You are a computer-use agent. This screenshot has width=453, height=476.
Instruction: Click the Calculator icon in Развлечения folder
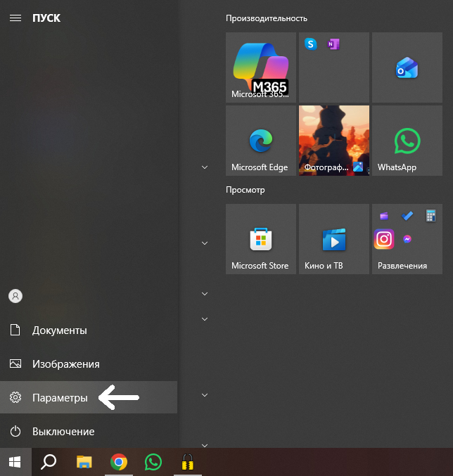[430, 216]
